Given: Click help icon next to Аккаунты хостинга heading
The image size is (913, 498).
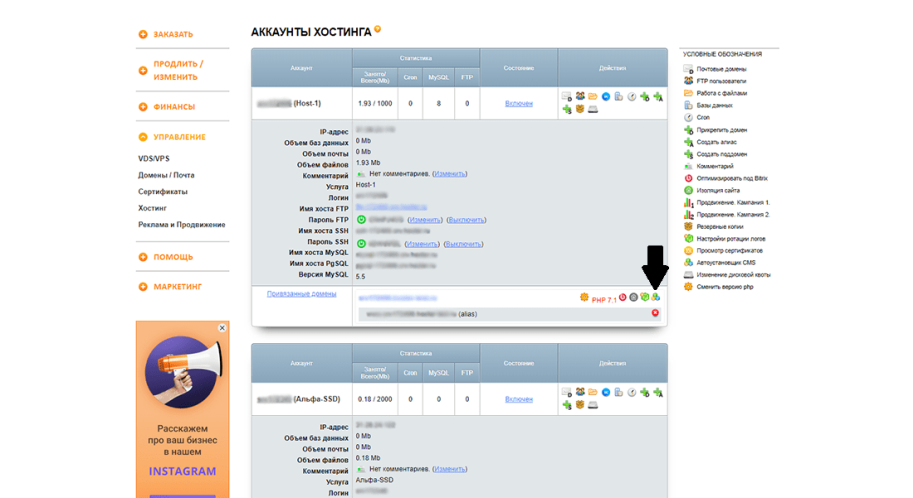Looking at the screenshot, I should (x=377, y=29).
